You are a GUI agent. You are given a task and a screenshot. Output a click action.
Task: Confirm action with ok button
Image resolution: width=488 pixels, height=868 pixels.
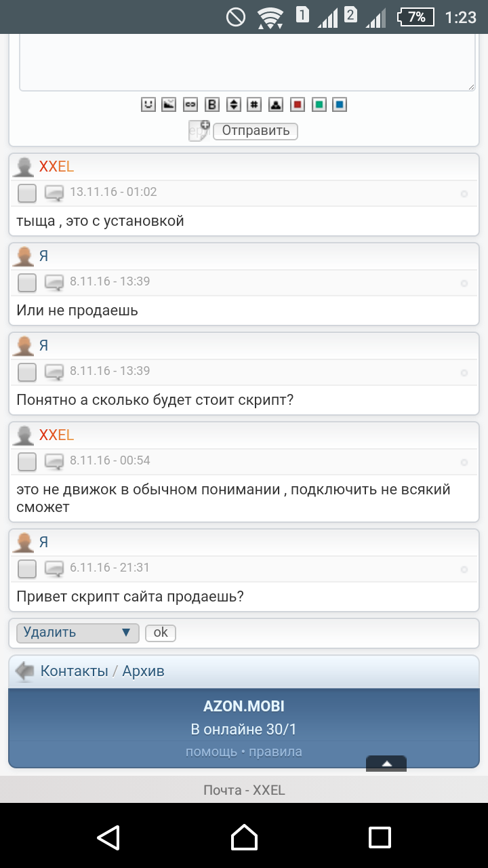click(x=161, y=633)
